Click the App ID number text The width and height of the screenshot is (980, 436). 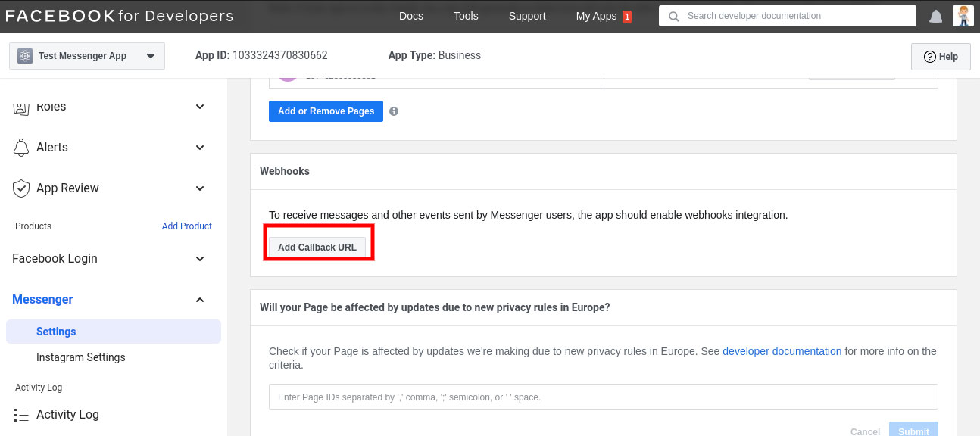coord(280,55)
